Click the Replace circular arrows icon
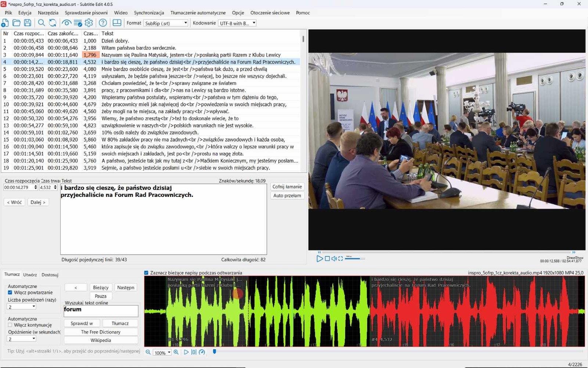The image size is (588, 368). point(53,23)
